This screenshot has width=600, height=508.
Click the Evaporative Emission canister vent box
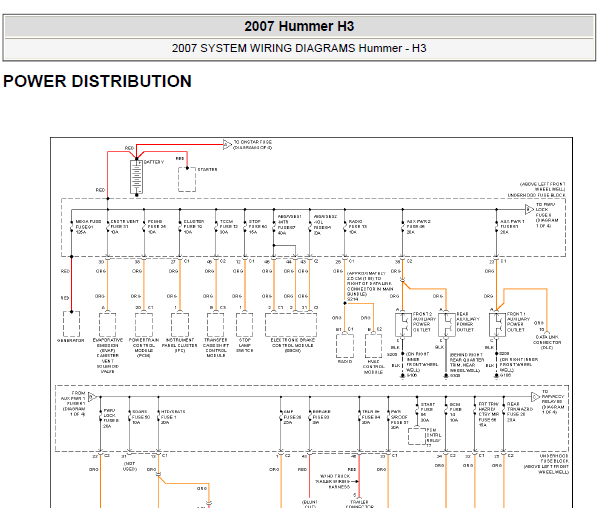[x=108, y=325]
